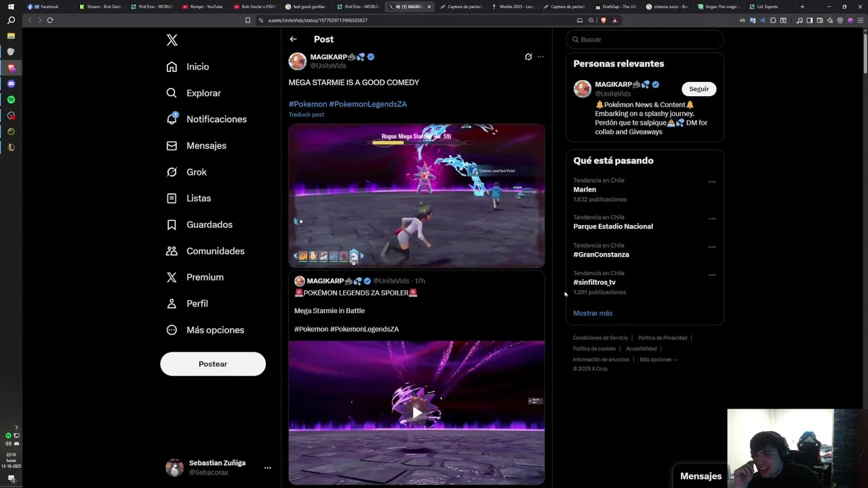Click the back arrow next to Post
Viewport: 868px width, 488px height.
point(293,39)
